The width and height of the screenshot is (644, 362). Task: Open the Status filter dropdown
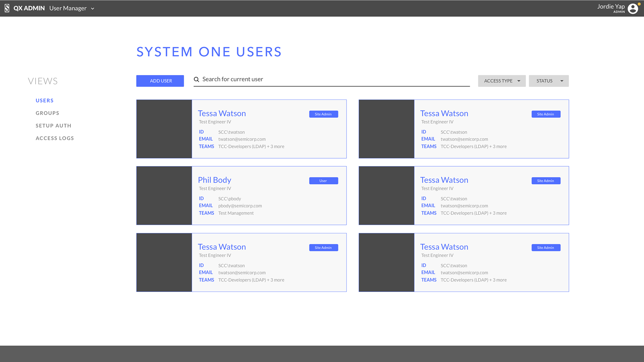[548, 81]
